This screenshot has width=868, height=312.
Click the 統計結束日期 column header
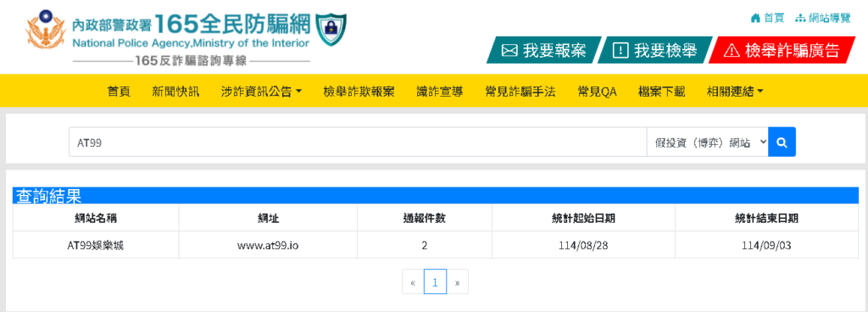(766, 218)
